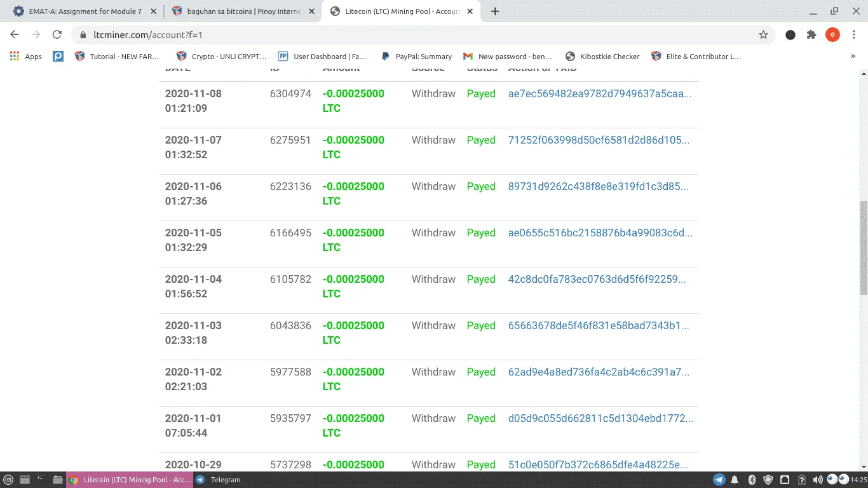The image size is (868, 488).
Task: Click the Payed status in 2020-11-02 row
Action: pos(481,372)
